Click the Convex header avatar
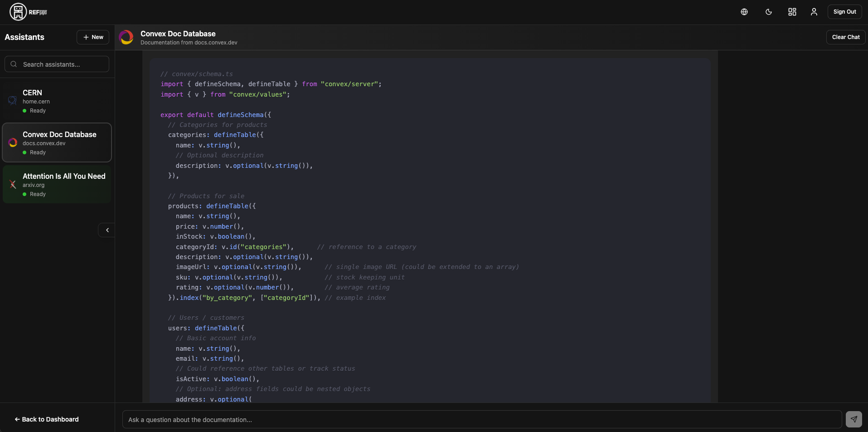 click(x=126, y=37)
